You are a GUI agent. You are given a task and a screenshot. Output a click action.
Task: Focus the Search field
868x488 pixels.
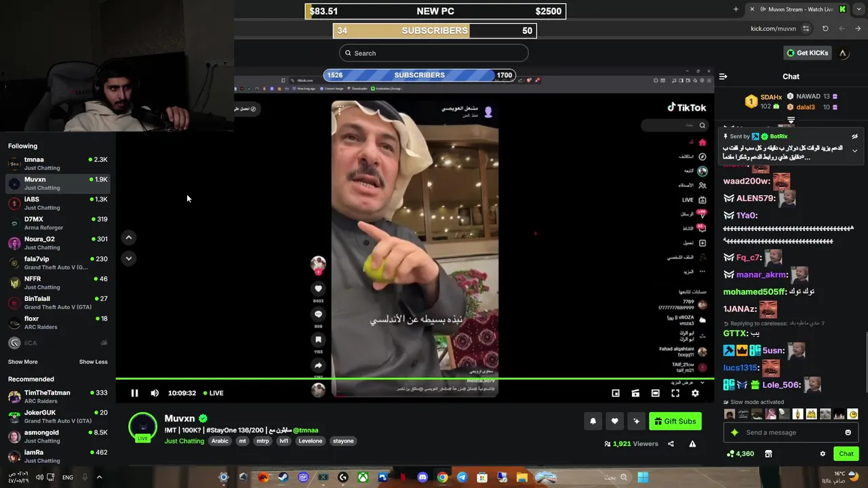click(x=434, y=53)
